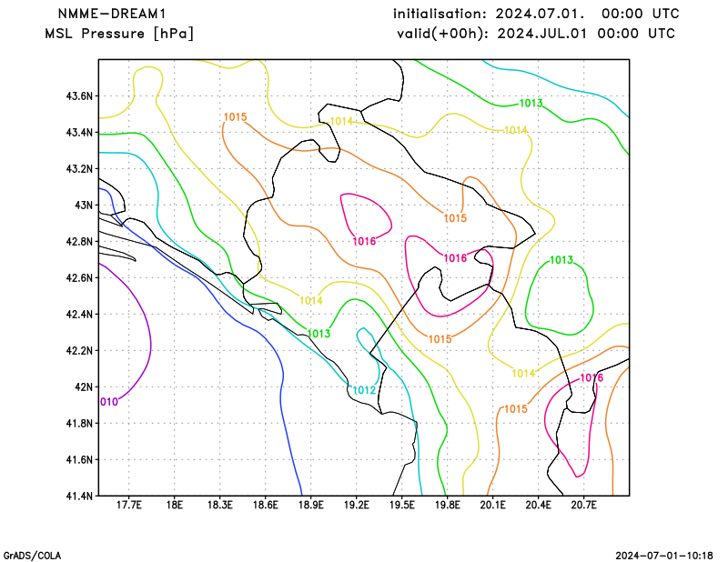Click the 43.4N latitude label

(79, 133)
